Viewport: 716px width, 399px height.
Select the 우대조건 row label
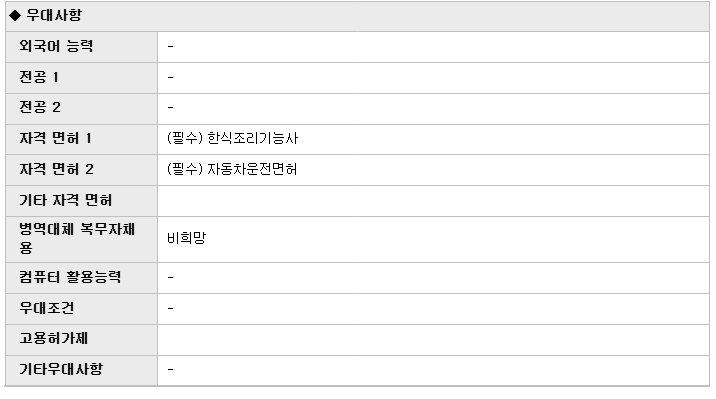point(46,308)
